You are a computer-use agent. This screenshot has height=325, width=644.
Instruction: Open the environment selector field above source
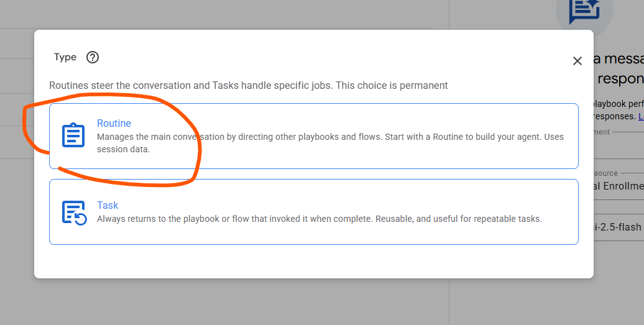click(618, 147)
